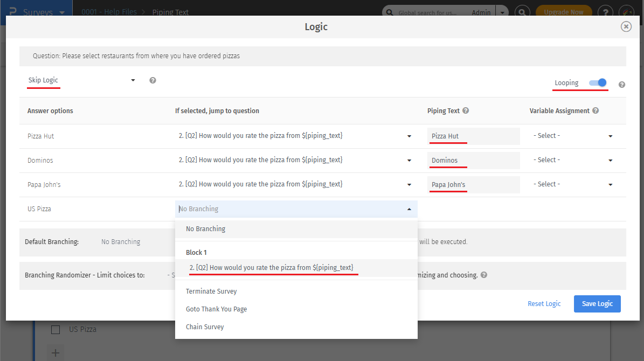Click the Reset Logic link
This screenshot has width=644, height=361.
(x=544, y=303)
